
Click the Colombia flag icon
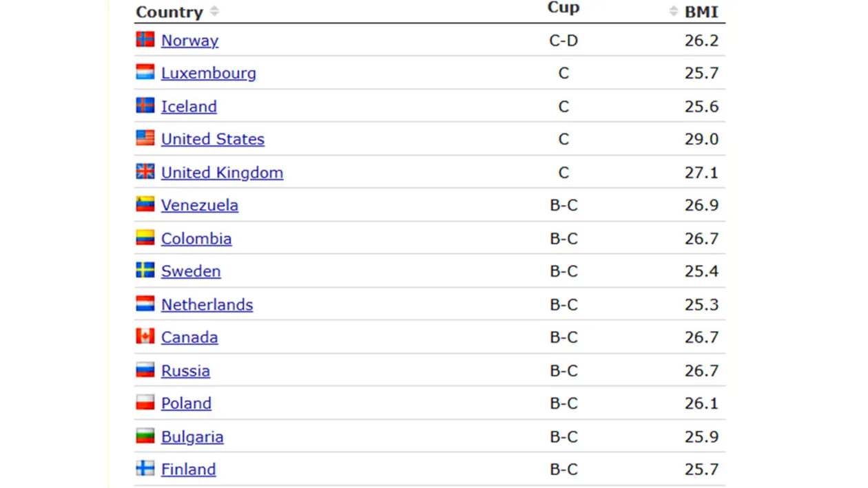tap(145, 237)
